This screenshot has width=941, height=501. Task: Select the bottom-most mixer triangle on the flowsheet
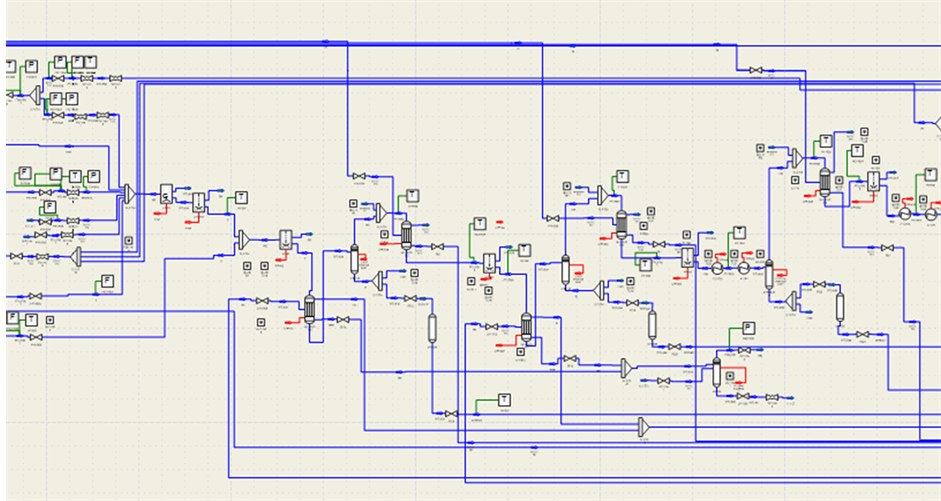[642, 428]
